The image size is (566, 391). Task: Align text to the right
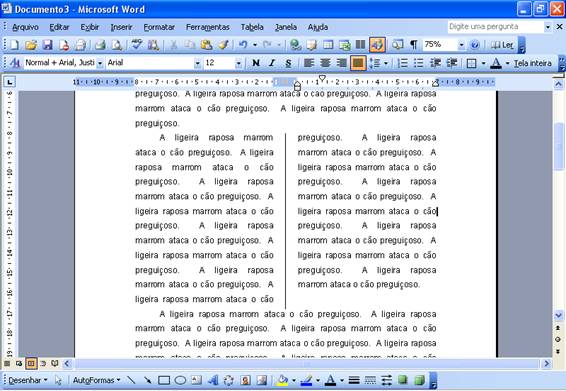tap(341, 63)
